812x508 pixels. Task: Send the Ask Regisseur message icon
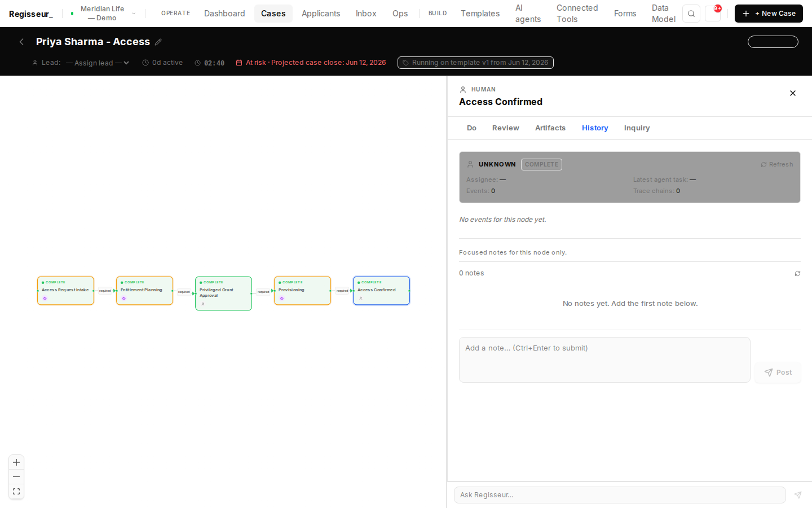798,495
